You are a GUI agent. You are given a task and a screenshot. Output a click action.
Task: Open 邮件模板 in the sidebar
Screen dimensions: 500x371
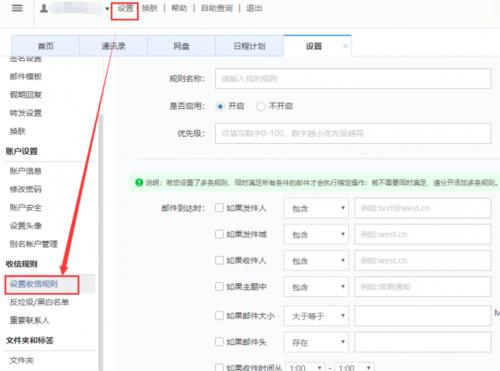click(x=26, y=76)
